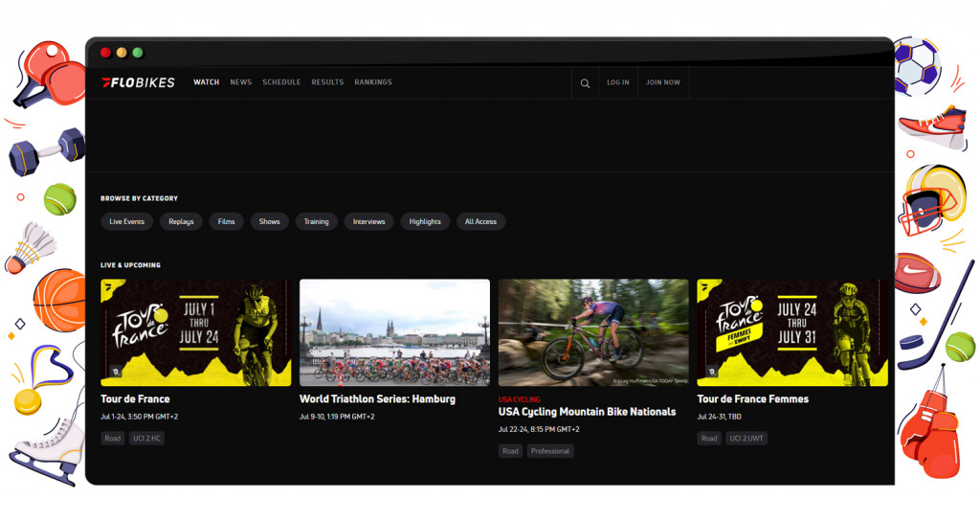Open the search magnifier icon
This screenshot has width=980, height=522.
point(585,83)
